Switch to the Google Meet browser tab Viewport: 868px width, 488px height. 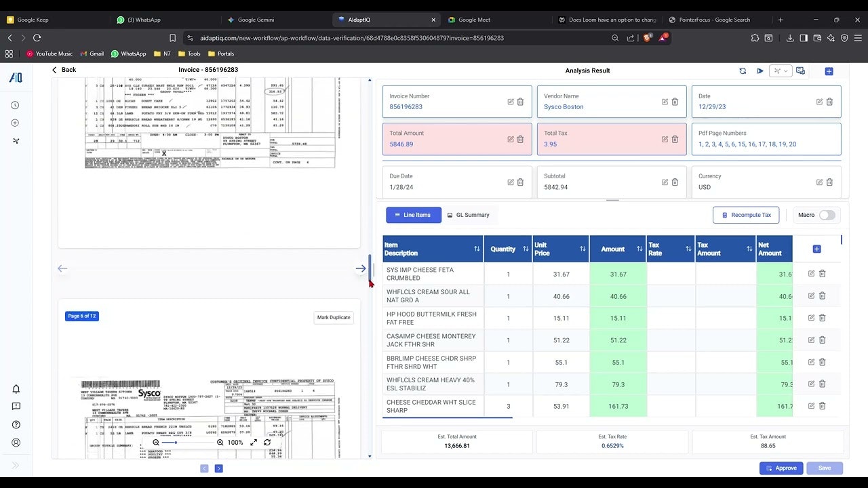(492, 20)
